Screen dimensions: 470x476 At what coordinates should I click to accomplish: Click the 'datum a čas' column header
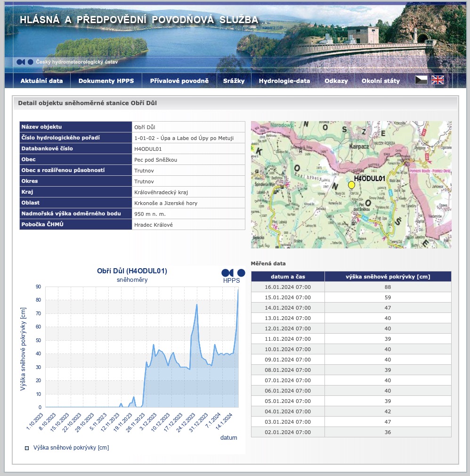point(288,277)
